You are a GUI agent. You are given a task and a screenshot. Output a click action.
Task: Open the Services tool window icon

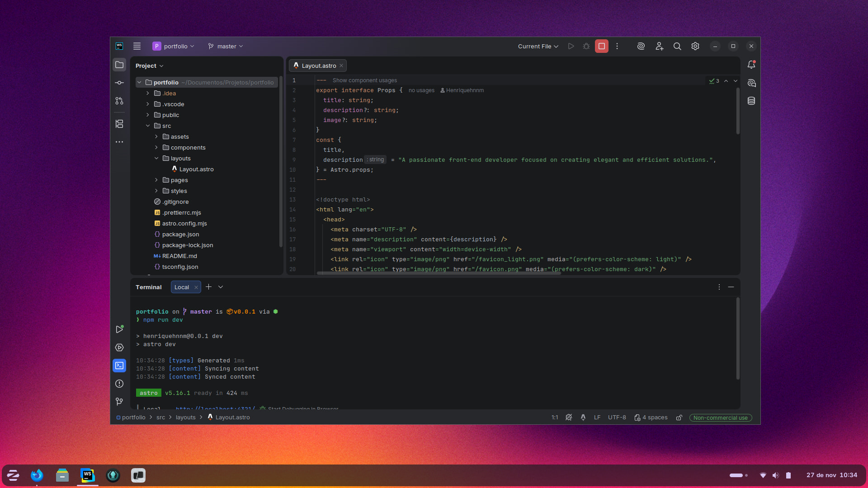click(x=119, y=347)
